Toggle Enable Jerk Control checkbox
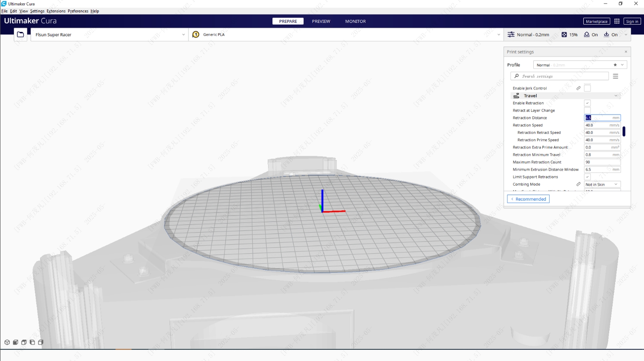Viewport: 644px width, 361px height. 587,88
